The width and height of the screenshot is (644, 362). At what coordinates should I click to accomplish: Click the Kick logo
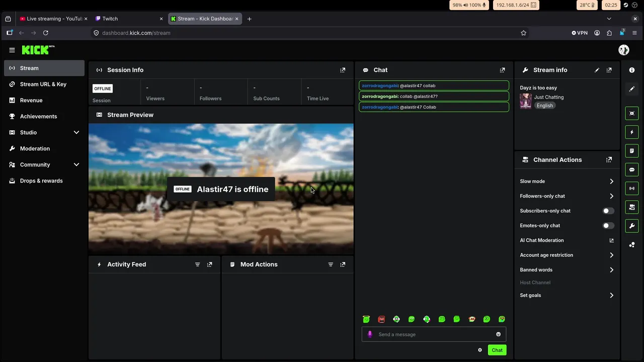click(x=38, y=50)
